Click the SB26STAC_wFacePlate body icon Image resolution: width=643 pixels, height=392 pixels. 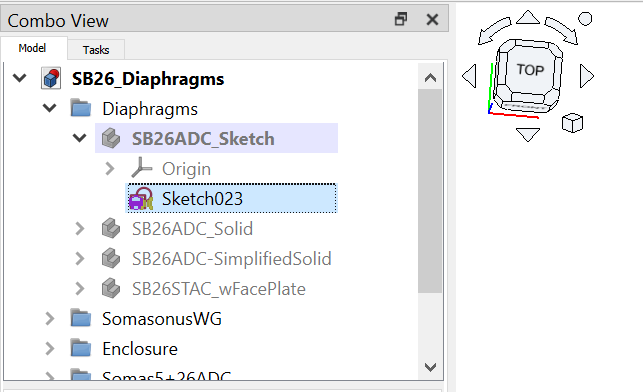pos(111,289)
